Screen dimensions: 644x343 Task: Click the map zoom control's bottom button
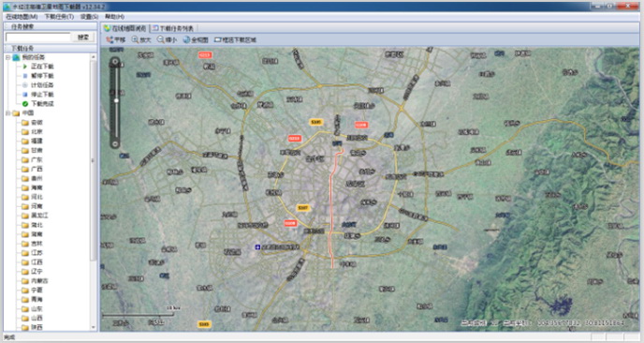pyautogui.click(x=115, y=144)
